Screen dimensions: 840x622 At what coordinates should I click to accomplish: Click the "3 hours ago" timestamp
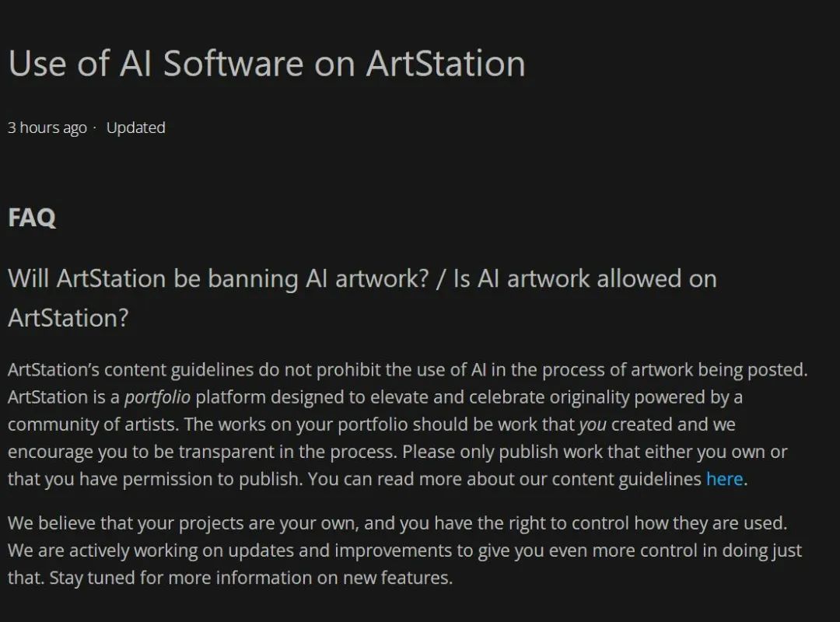47,128
